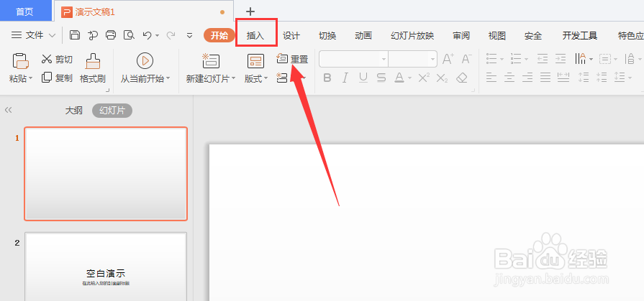Toggle Bold formatting
The height and width of the screenshot is (301, 644).
pos(327,78)
